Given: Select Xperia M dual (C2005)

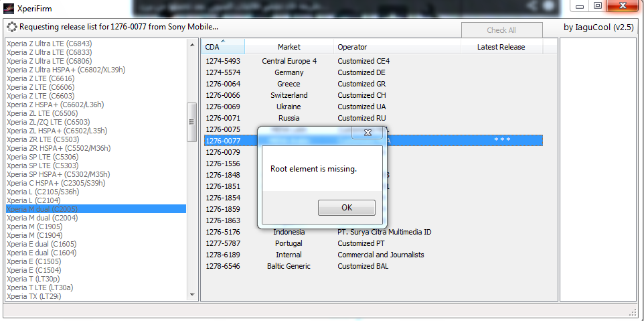Looking at the screenshot, I should point(96,209).
